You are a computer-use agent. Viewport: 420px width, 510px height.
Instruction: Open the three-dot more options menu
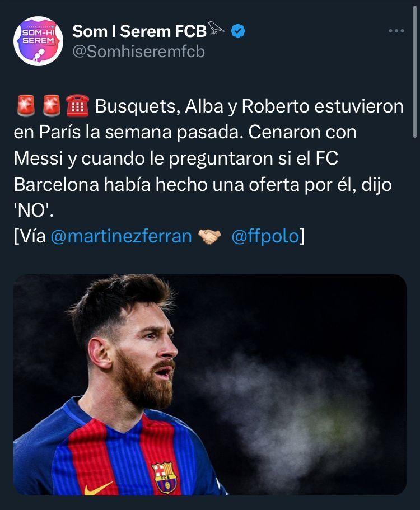(x=396, y=31)
